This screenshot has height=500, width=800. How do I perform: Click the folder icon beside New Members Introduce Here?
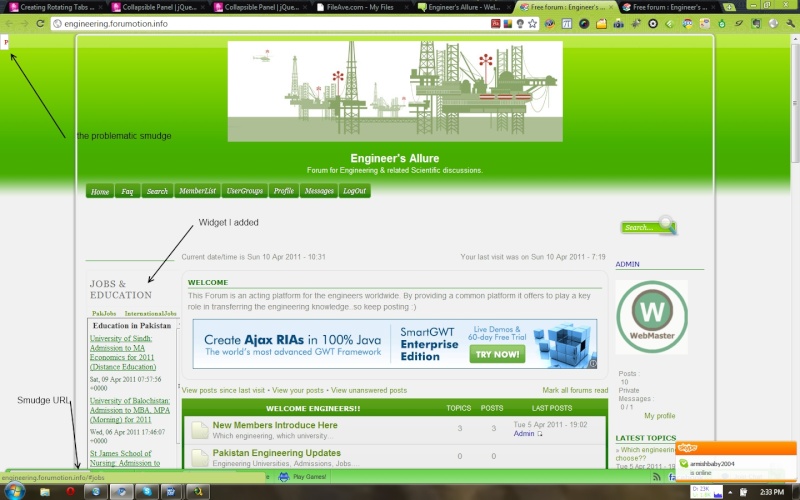tap(199, 430)
